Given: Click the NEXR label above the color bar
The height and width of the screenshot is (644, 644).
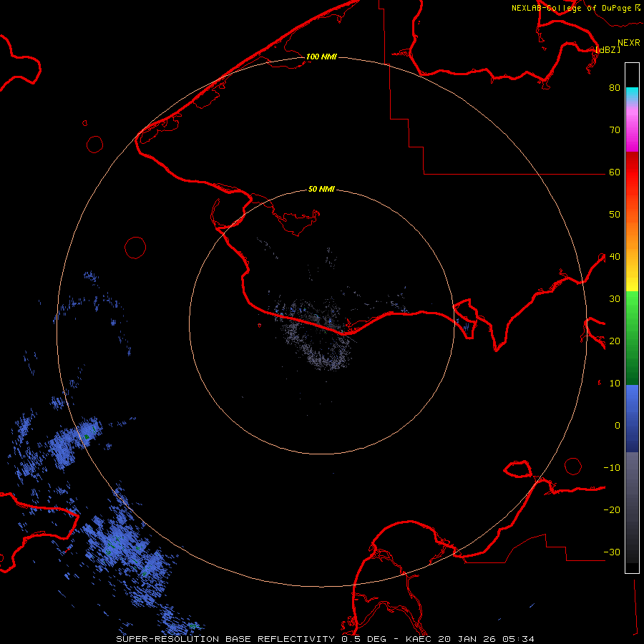Looking at the screenshot, I should pyautogui.click(x=629, y=43).
